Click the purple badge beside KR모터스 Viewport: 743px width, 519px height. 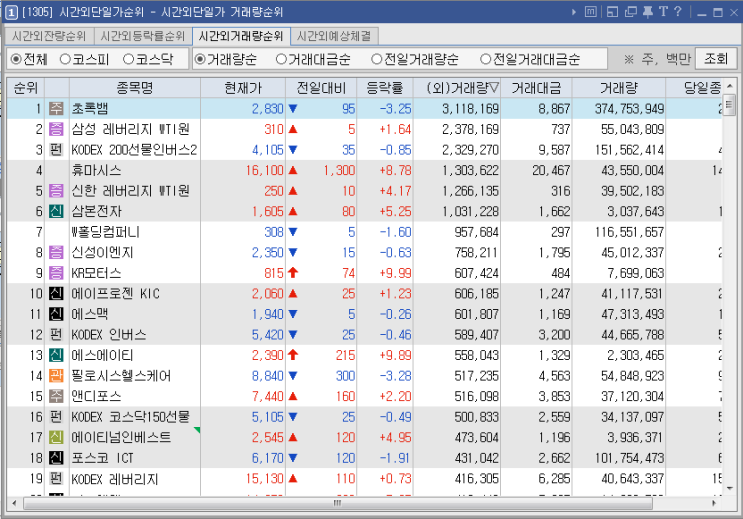tap(56, 273)
